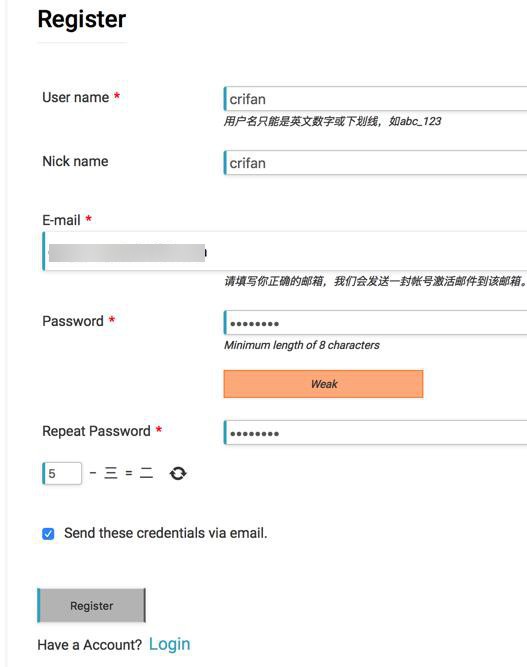Refresh the captcha math question
The image size is (527, 667).
click(x=178, y=473)
